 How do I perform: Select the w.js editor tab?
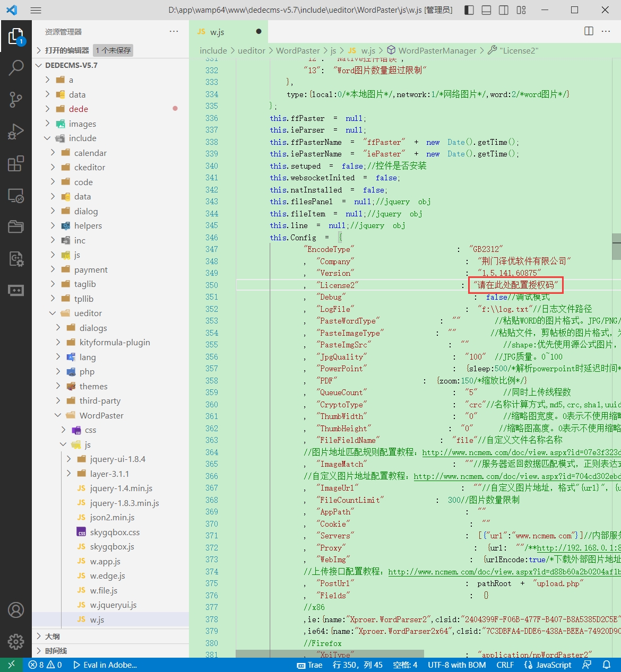point(217,32)
